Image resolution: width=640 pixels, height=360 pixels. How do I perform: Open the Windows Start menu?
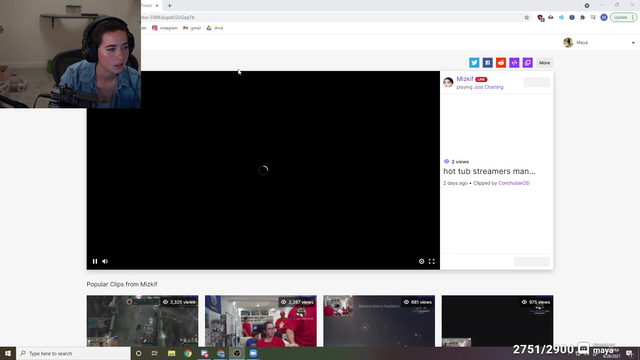click(8, 353)
